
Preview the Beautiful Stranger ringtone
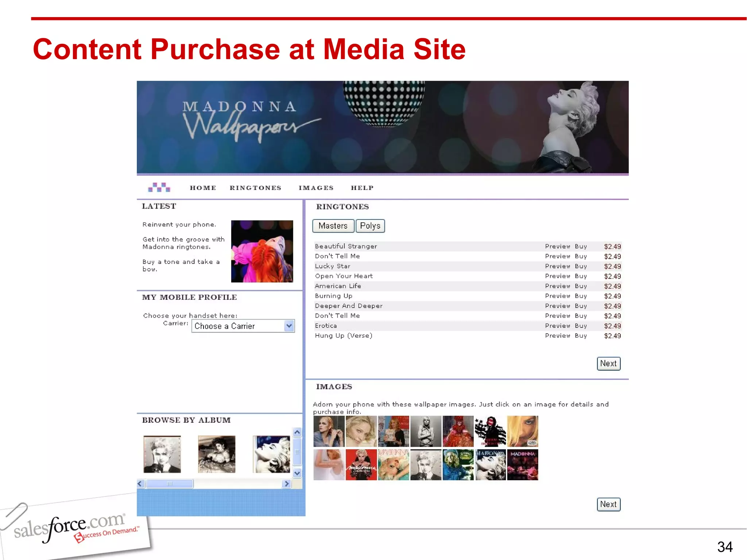point(557,246)
